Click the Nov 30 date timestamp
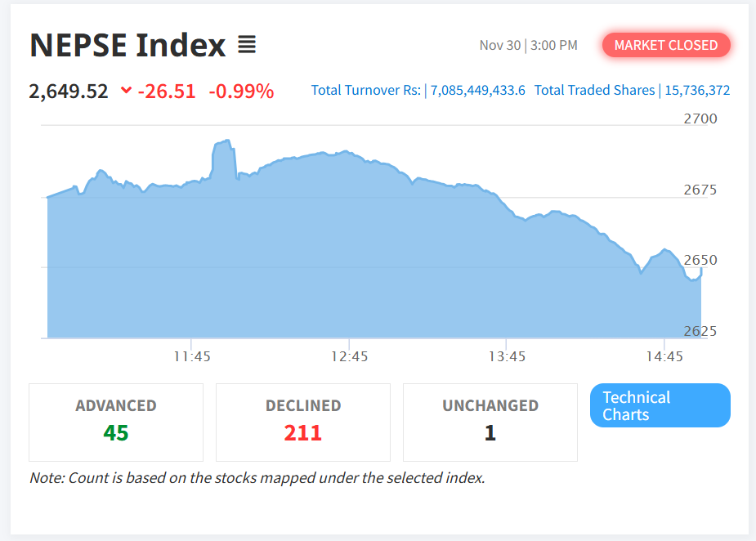Image resolution: width=756 pixels, height=541 pixels. 499,45
